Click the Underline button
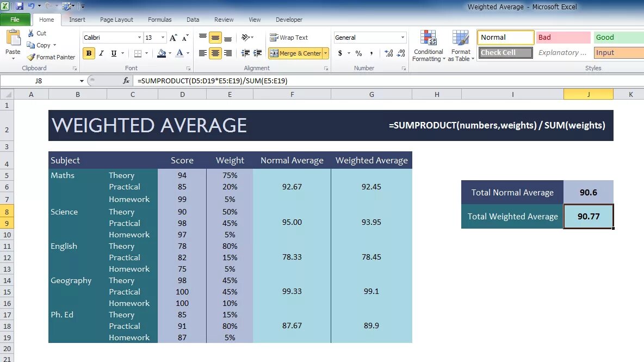The height and width of the screenshot is (362, 644). pyautogui.click(x=114, y=54)
